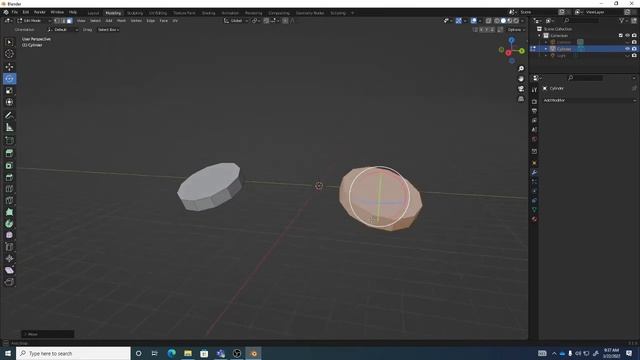Viewport: 640px width, 360px height.
Task: Expand the Cylinder item in outliner
Action: pos(546,49)
